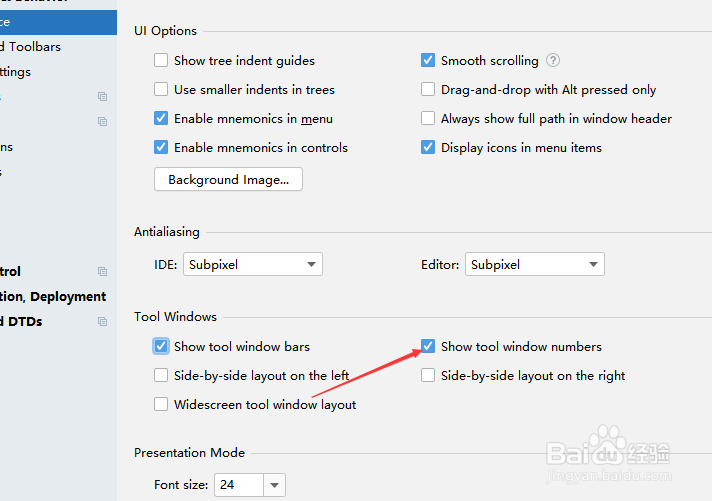Click the copy icon beside DTDs item
The height and width of the screenshot is (501, 712).
coord(103,322)
